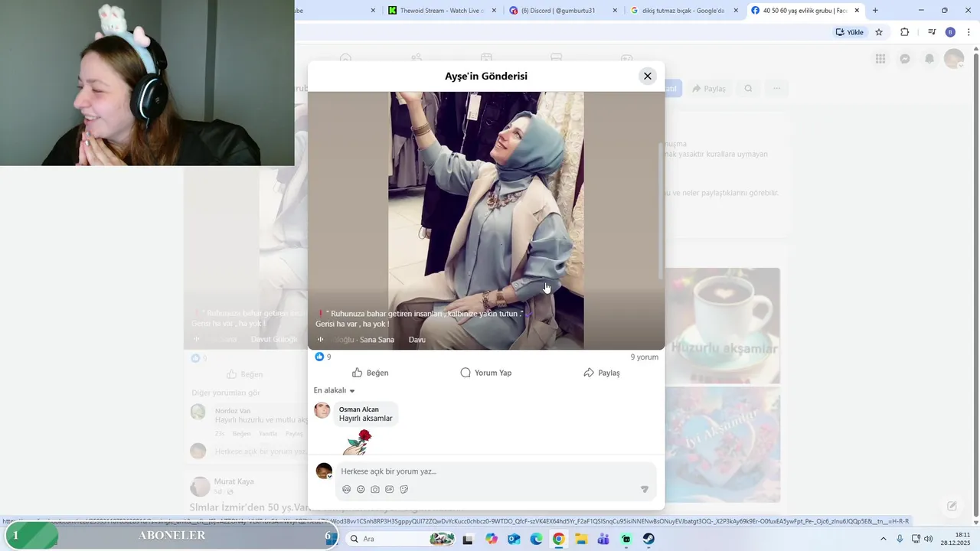Insert an avatar sticker in comment

(x=347, y=489)
